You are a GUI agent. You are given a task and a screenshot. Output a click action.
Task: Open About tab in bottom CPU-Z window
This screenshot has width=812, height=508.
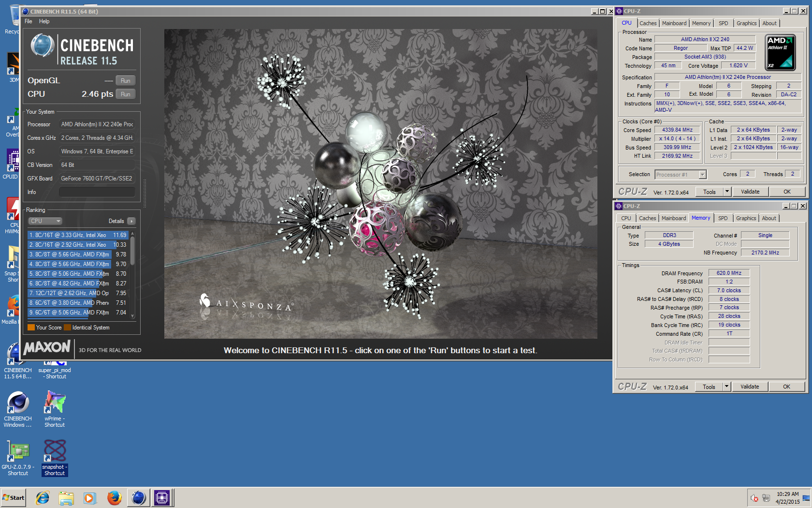coord(769,218)
